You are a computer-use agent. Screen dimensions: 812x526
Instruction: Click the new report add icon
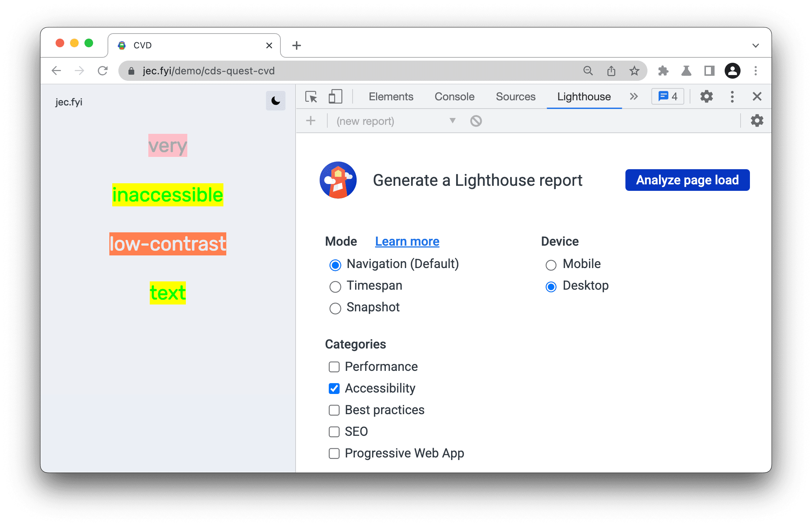[x=311, y=121]
